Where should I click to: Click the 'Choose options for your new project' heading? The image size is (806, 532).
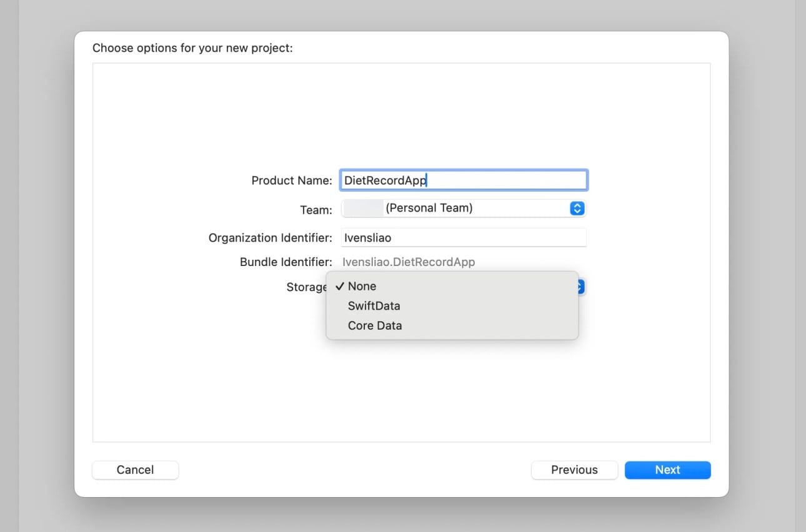coord(192,48)
